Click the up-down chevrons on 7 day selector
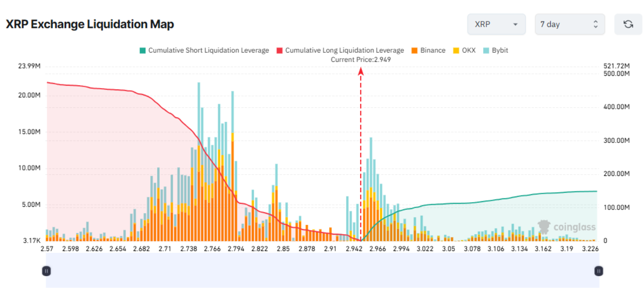Image resolution: width=644 pixels, height=298 pixels. click(x=596, y=24)
